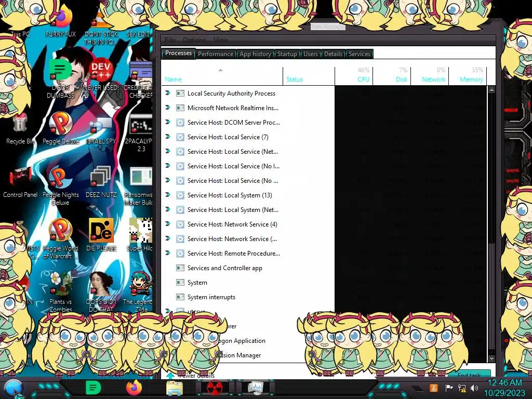Viewport: 532px width, 399px height.
Task: Expand Service Host: Remote Procedure... row
Action: tap(168, 253)
